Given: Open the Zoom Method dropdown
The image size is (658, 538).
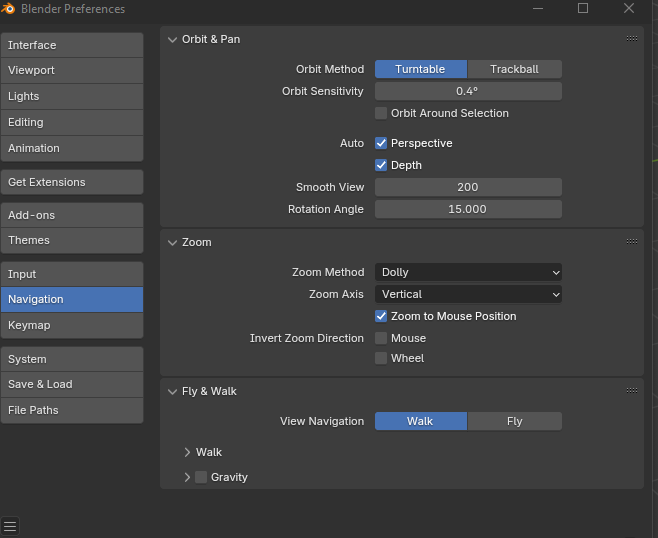Looking at the screenshot, I should [468, 272].
